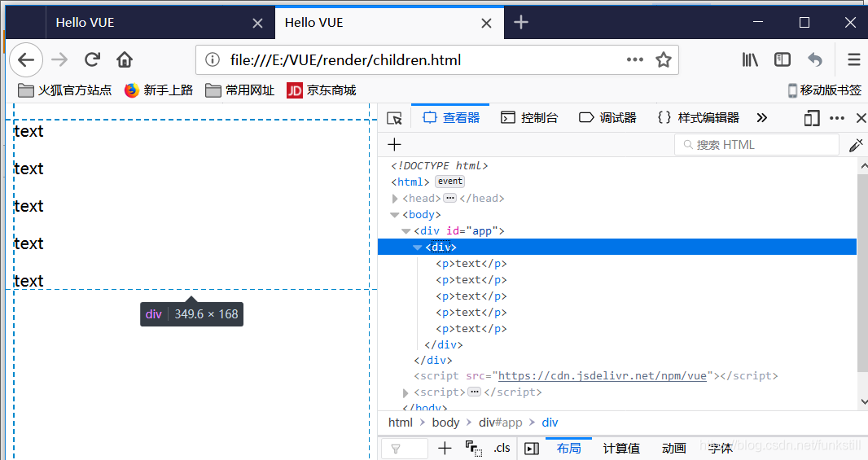Close the active Hello VUE tab

[x=486, y=24]
